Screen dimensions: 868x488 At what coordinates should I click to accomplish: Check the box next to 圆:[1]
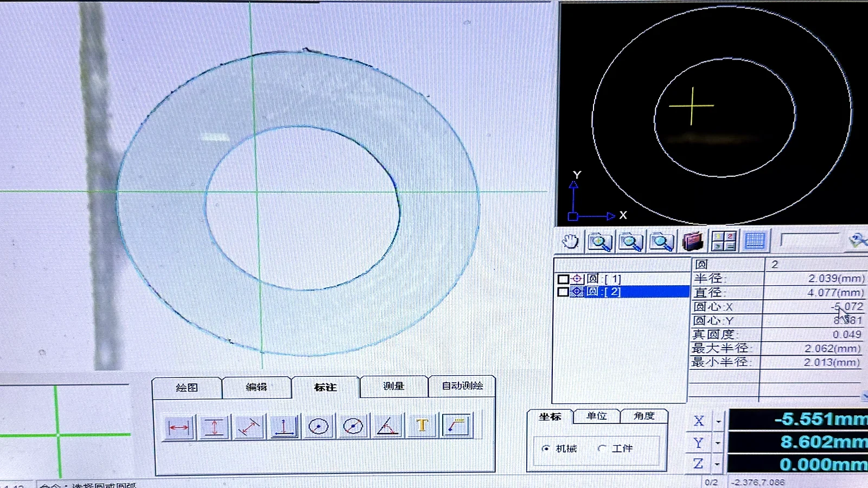(563, 279)
